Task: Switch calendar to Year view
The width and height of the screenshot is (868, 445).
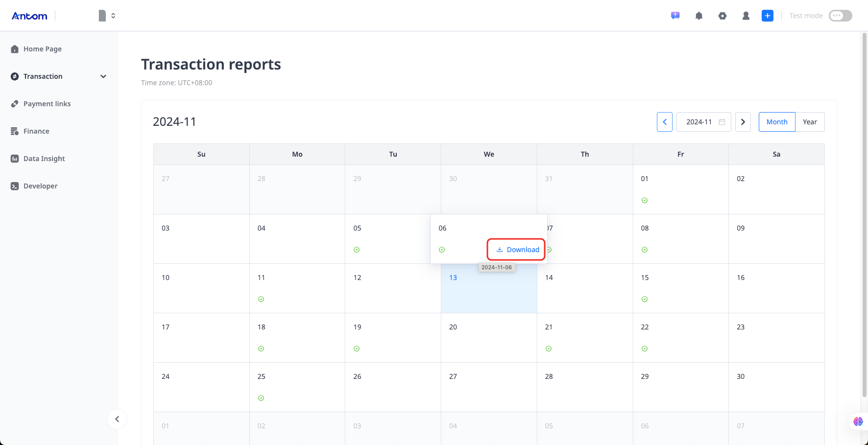Action: tap(810, 122)
